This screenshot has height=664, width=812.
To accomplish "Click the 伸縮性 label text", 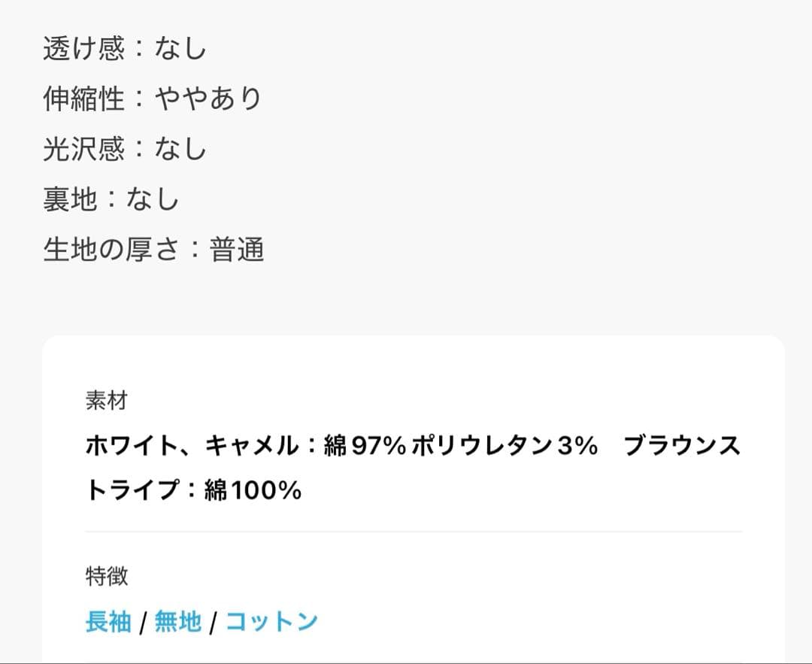I will point(84,99).
